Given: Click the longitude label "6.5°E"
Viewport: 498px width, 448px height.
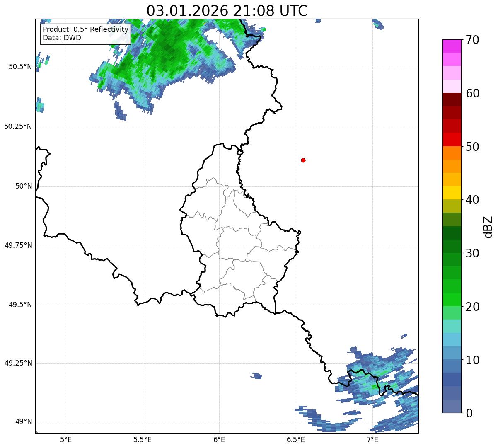Looking at the screenshot, I should [x=296, y=439].
